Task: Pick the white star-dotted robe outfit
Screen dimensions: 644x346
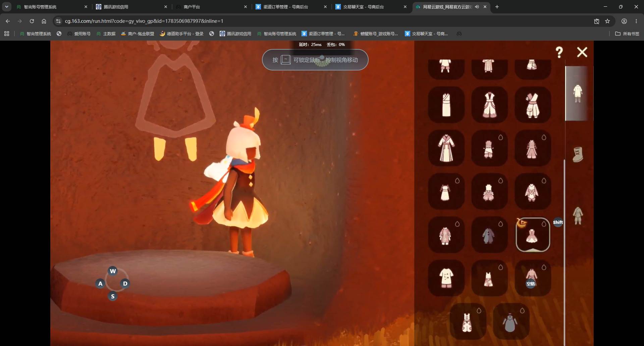Action: [446, 278]
